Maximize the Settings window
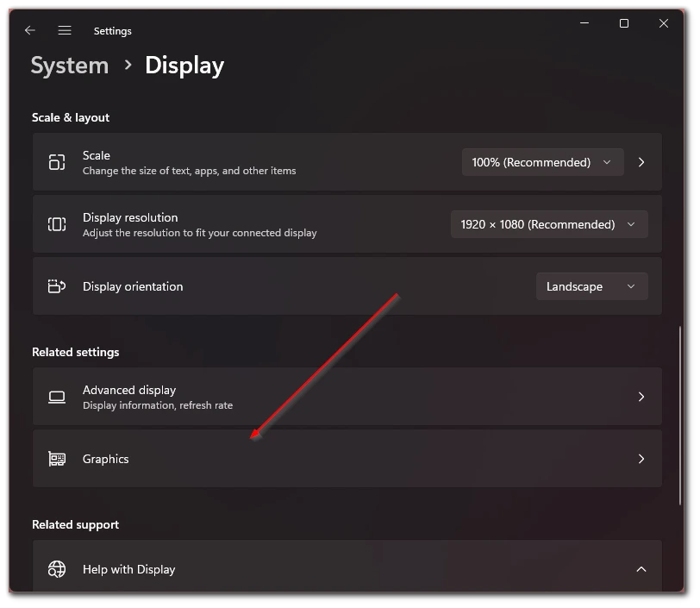The height and width of the screenshot is (608, 700). [x=624, y=23]
